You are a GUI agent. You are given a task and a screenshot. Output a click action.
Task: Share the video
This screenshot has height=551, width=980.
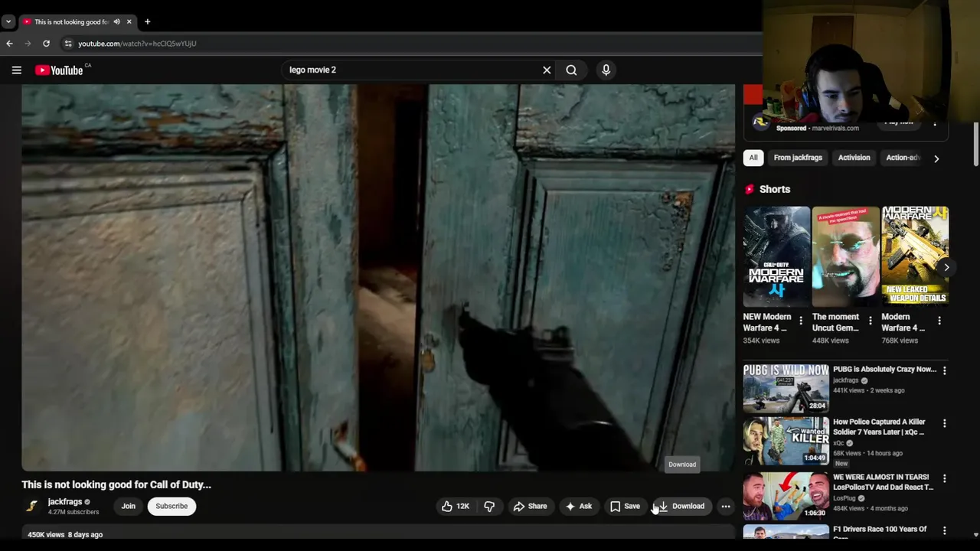coord(530,506)
